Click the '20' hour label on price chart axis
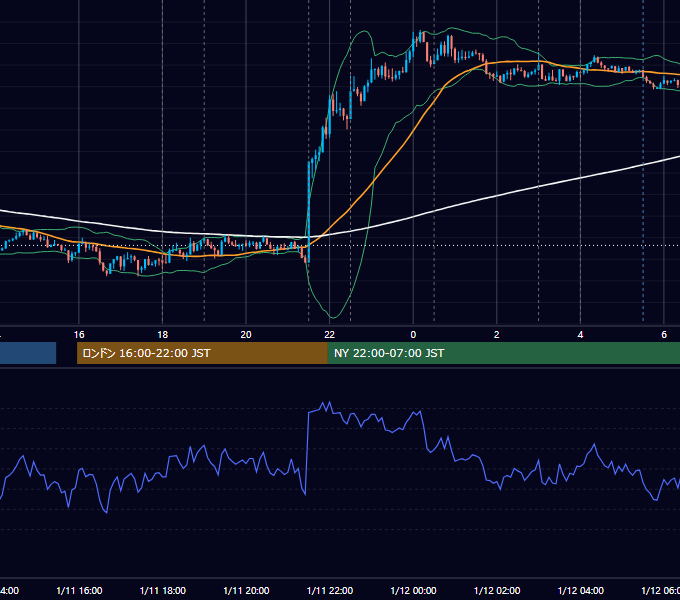 [x=246, y=334]
